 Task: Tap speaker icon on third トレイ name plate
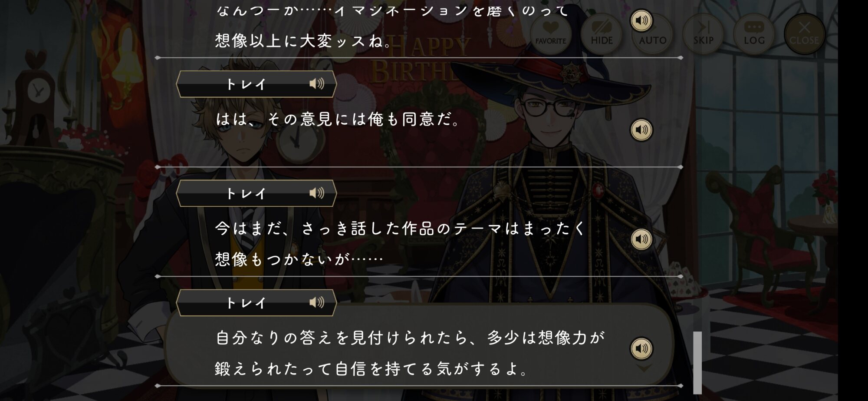[316, 302]
